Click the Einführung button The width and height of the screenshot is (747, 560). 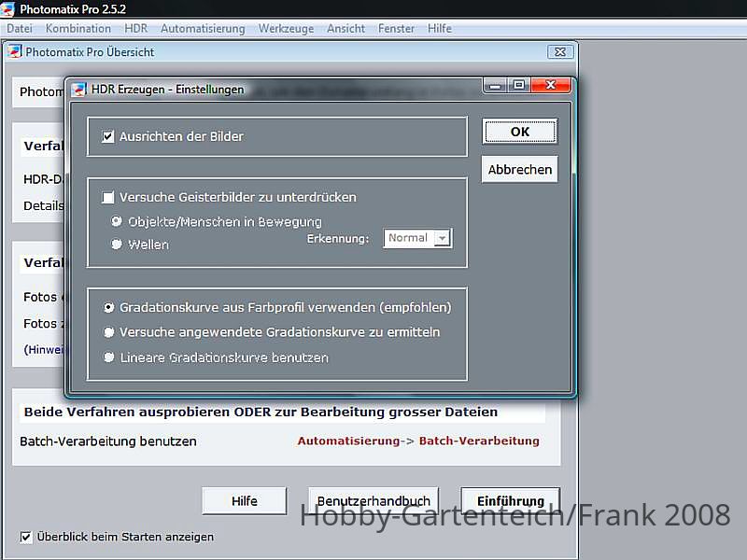[x=510, y=501]
